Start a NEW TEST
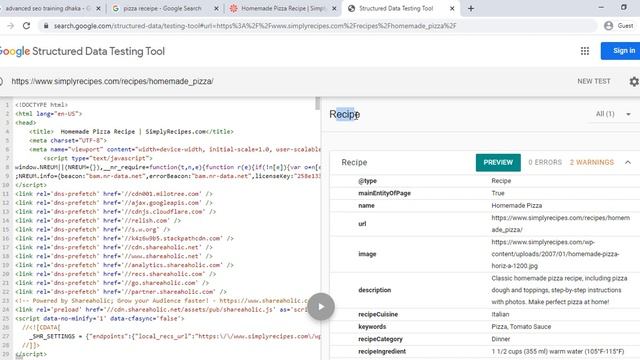 pyautogui.click(x=593, y=81)
